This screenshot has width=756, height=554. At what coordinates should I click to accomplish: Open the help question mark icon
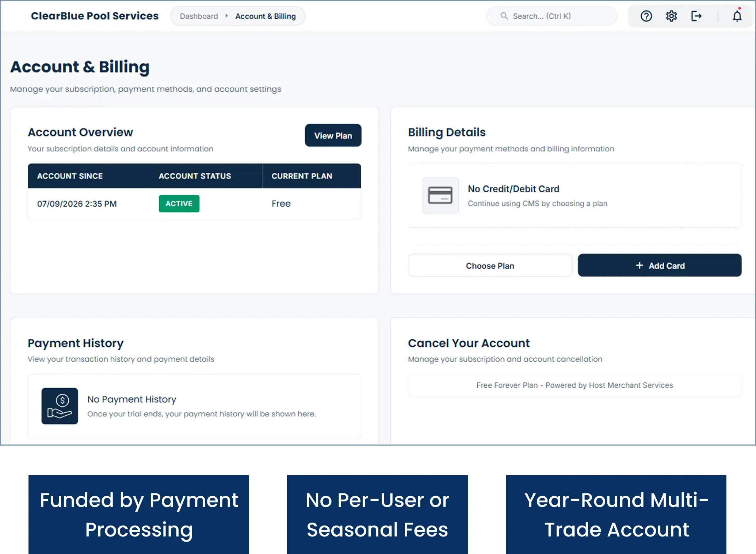click(x=646, y=16)
